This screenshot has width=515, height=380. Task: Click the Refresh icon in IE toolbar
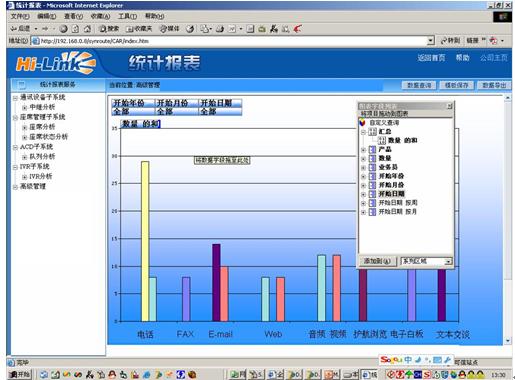pos(75,29)
